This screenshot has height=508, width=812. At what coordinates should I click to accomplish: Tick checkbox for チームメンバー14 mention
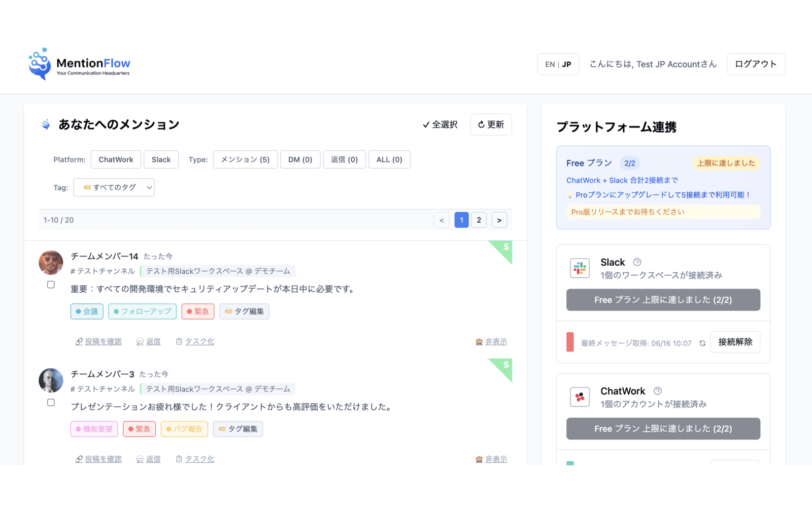51,285
